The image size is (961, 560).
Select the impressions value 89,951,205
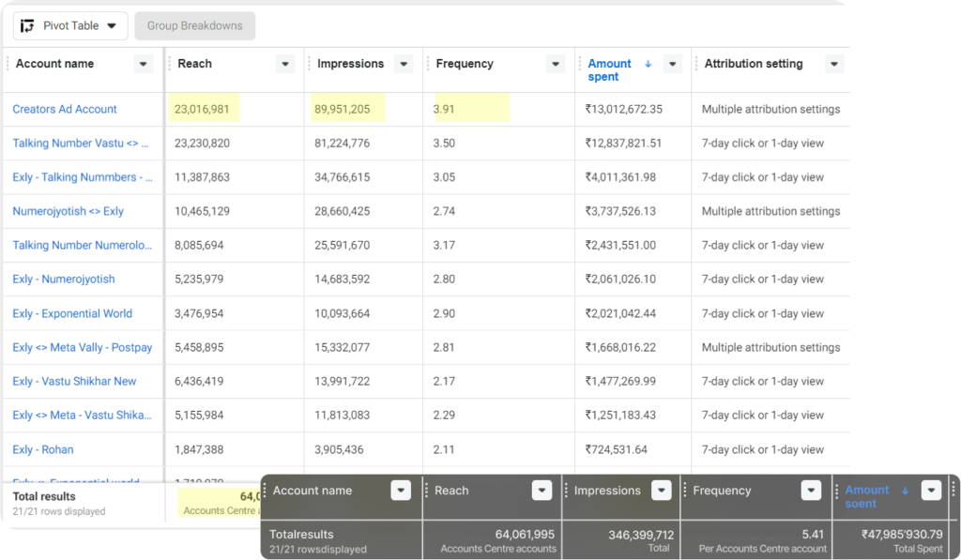point(342,109)
